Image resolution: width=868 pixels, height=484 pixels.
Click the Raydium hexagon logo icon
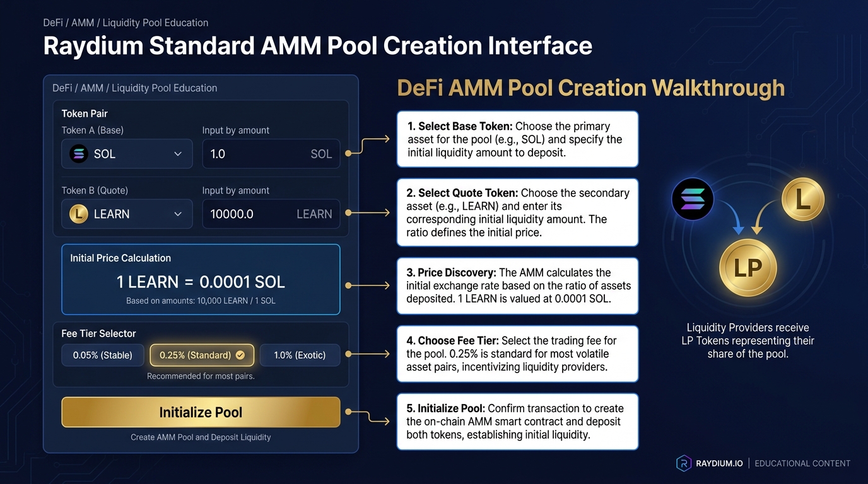tap(684, 463)
